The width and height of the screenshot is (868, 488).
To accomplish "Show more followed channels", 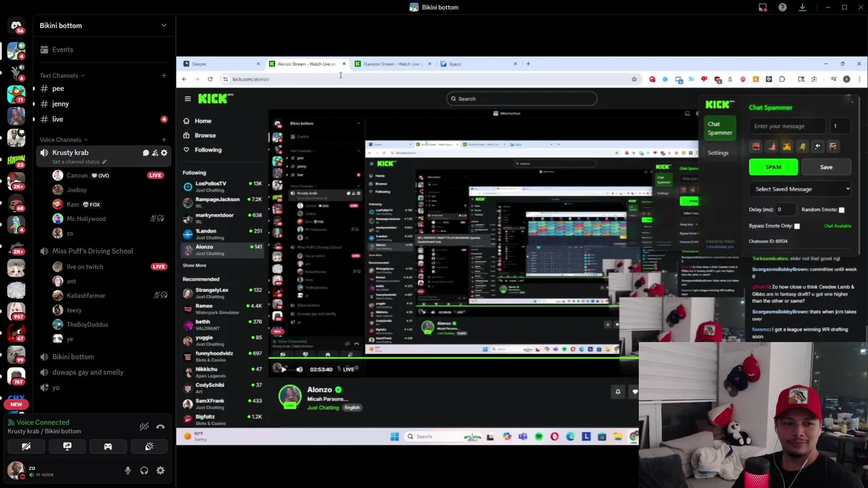I will [194, 266].
